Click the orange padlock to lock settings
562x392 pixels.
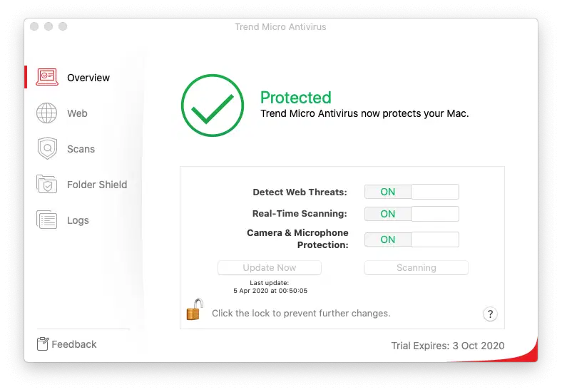pyautogui.click(x=194, y=310)
